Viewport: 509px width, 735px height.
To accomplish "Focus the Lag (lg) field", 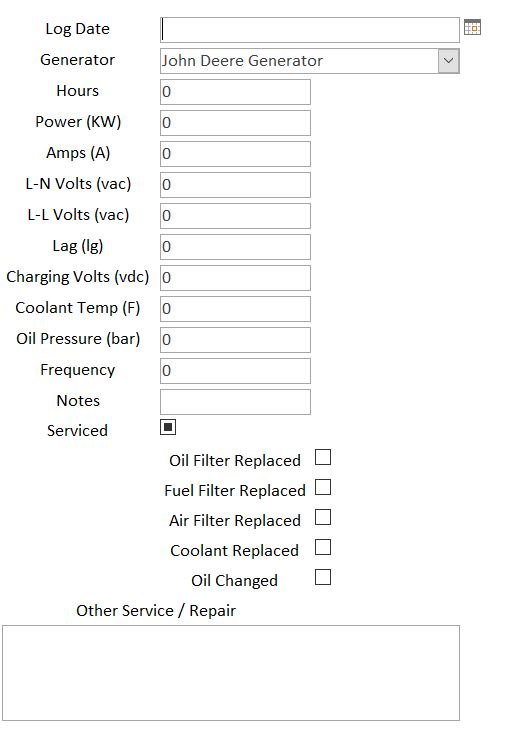I will (x=235, y=247).
